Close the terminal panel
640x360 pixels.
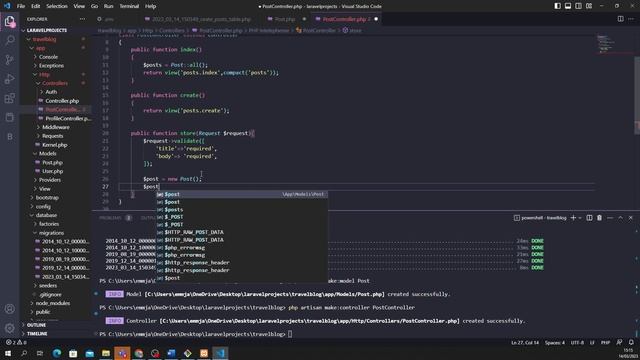point(631,218)
